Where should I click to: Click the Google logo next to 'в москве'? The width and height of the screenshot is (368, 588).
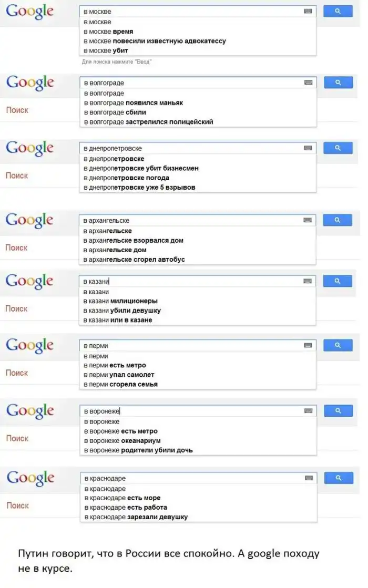tap(30, 11)
